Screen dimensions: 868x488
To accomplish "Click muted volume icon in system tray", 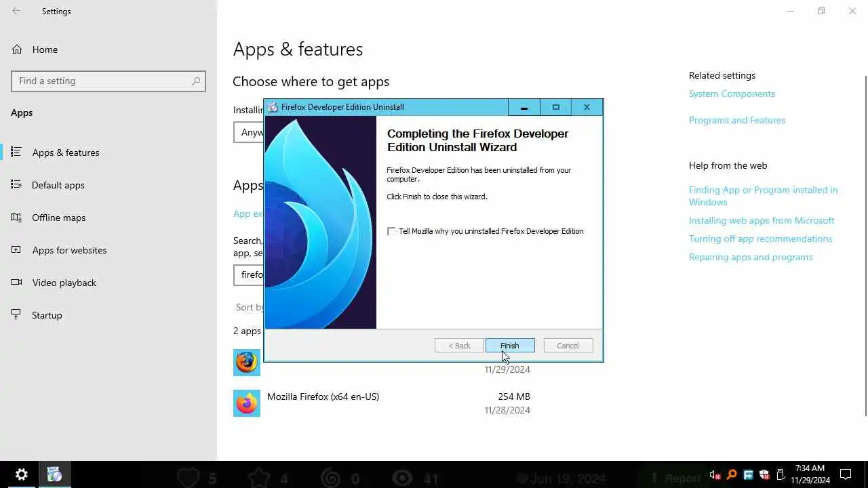I will coord(715,475).
